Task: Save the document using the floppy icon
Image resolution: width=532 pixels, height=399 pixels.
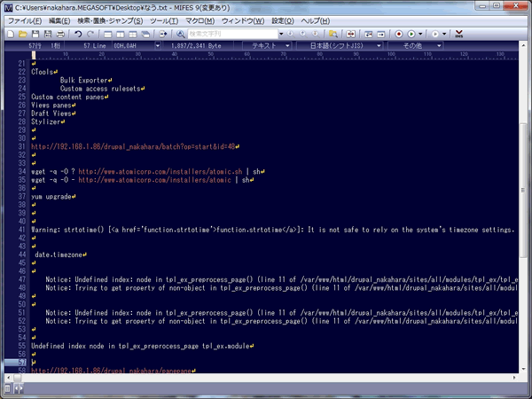Action: 36,33
